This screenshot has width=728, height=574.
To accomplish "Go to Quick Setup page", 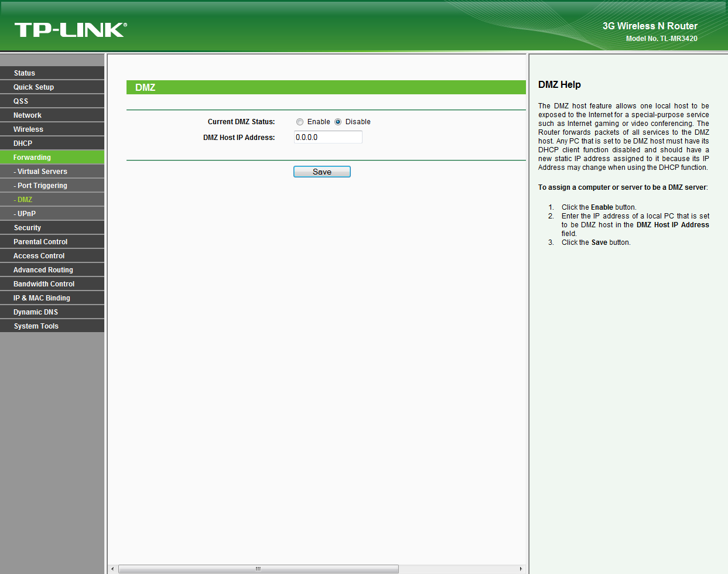I will 33,87.
